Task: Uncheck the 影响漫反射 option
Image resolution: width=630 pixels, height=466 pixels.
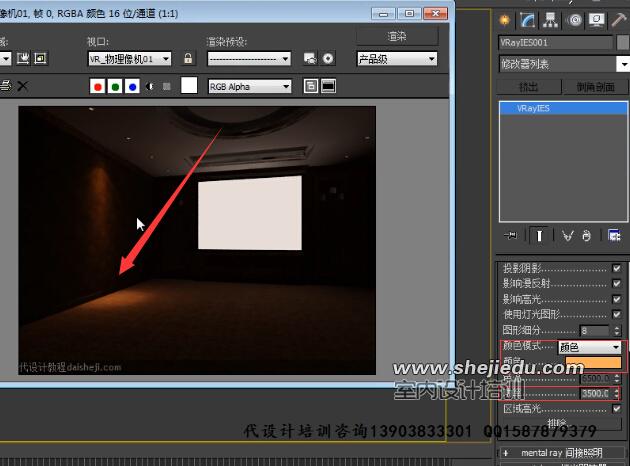Action: point(616,284)
